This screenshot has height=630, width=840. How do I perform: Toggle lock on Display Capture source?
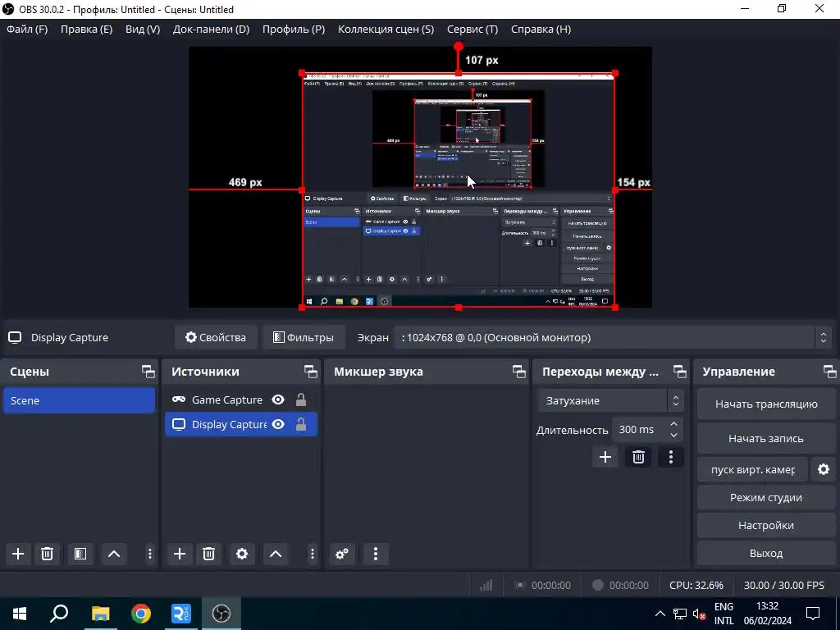click(301, 424)
